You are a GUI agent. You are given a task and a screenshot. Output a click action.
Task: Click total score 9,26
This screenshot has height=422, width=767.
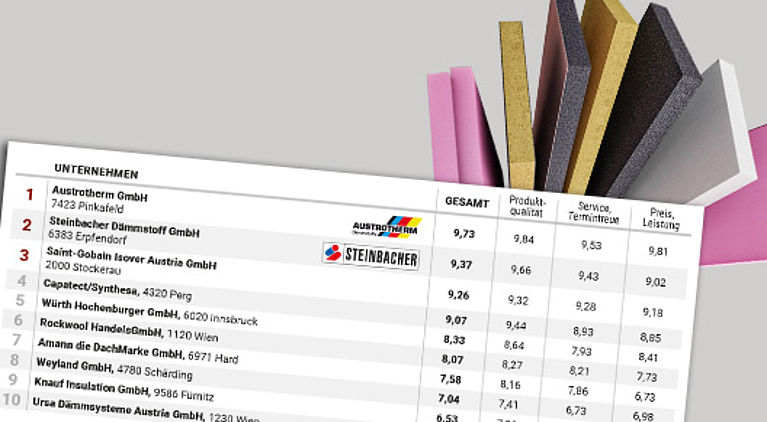click(x=458, y=294)
